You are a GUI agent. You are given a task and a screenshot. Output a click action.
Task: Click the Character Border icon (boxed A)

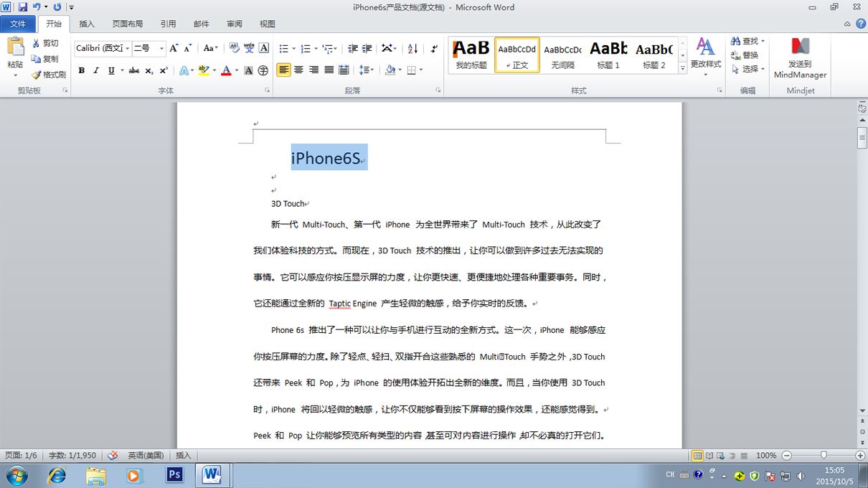pos(264,48)
